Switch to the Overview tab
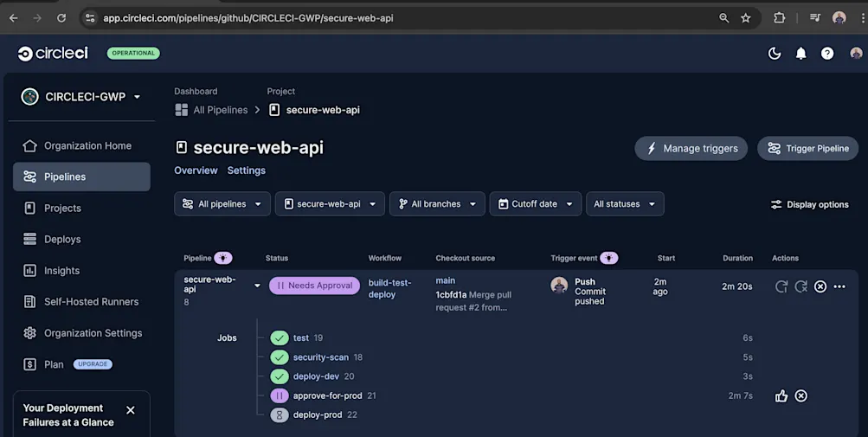The width and height of the screenshot is (868, 437). coord(196,170)
